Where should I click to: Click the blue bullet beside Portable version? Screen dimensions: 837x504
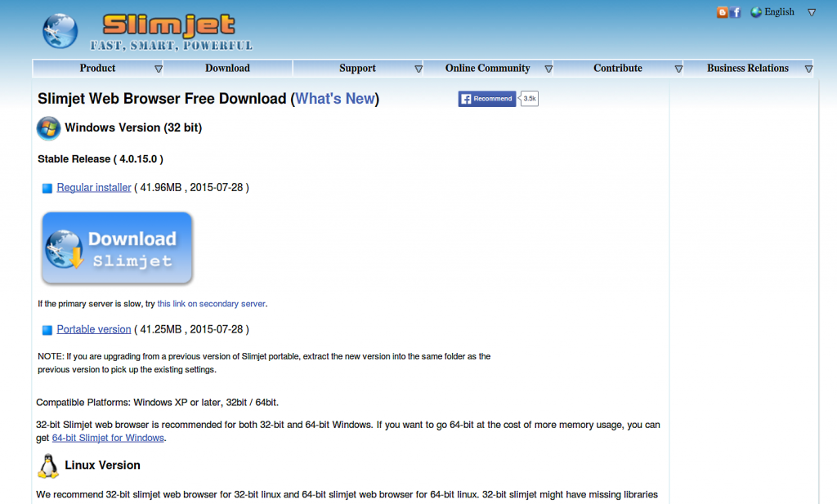[x=47, y=330]
